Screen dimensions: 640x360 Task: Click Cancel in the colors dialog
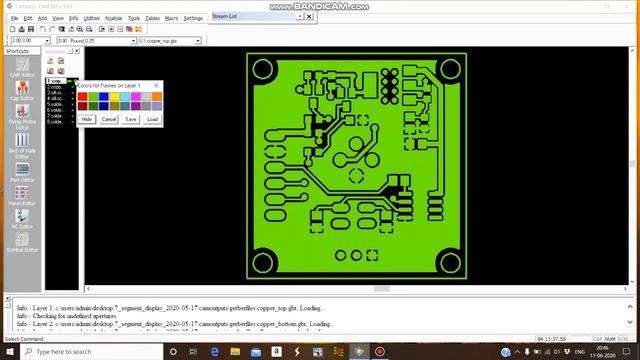(109, 119)
